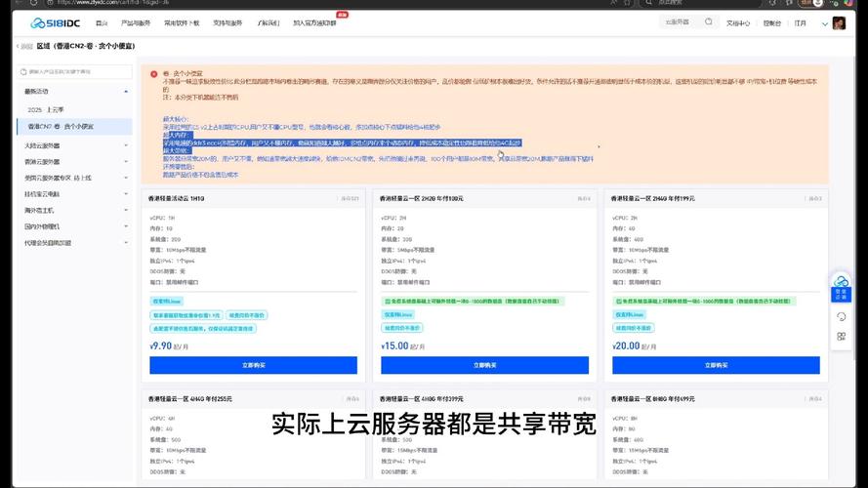Buy the ¥15.00 plan with 立即购买

[x=484, y=365]
